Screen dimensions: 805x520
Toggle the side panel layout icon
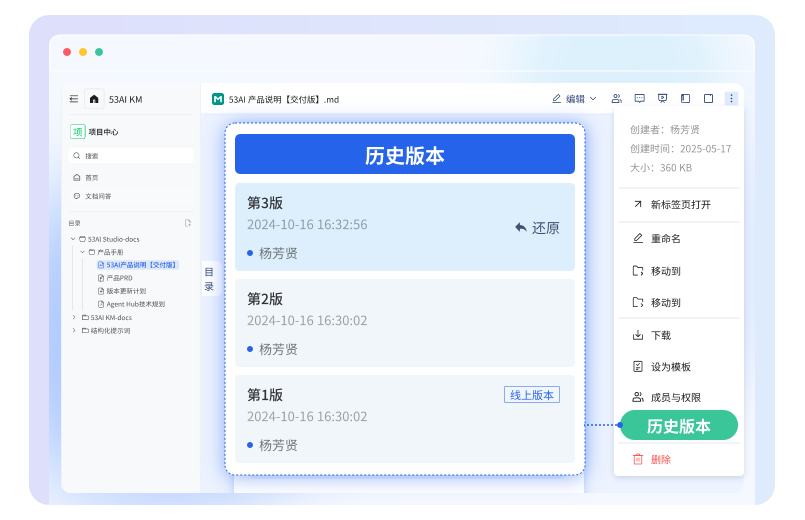pos(685,99)
